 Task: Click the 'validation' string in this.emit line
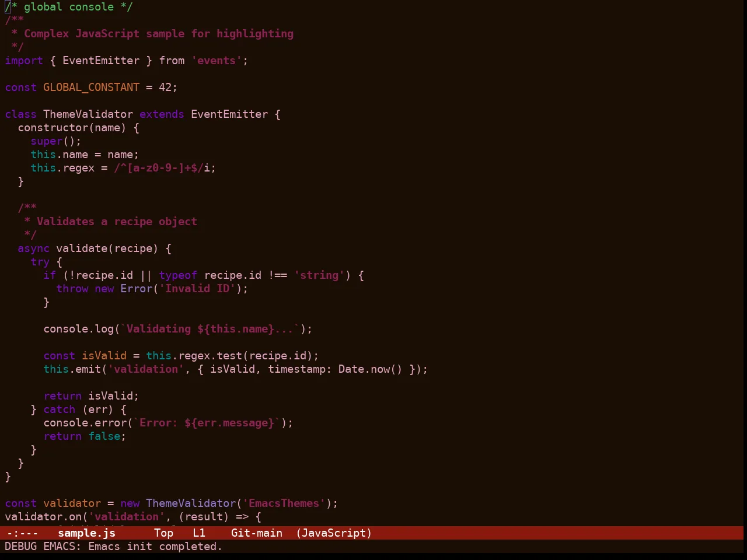click(x=146, y=369)
